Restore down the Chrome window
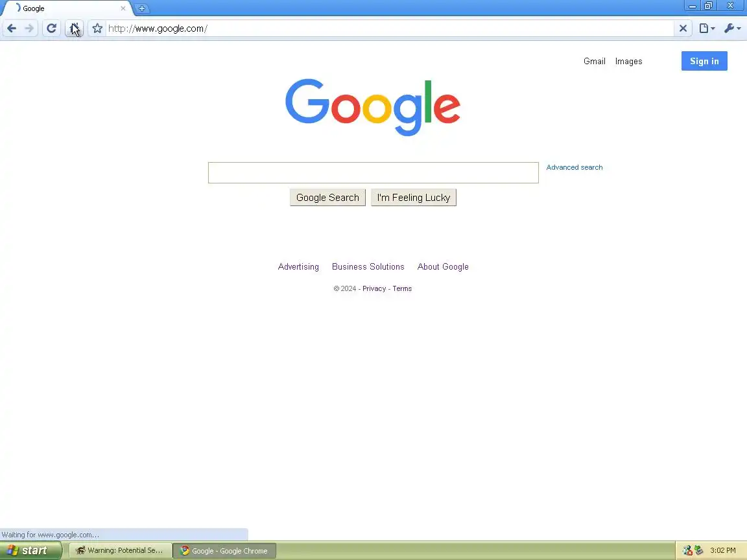 coord(708,6)
